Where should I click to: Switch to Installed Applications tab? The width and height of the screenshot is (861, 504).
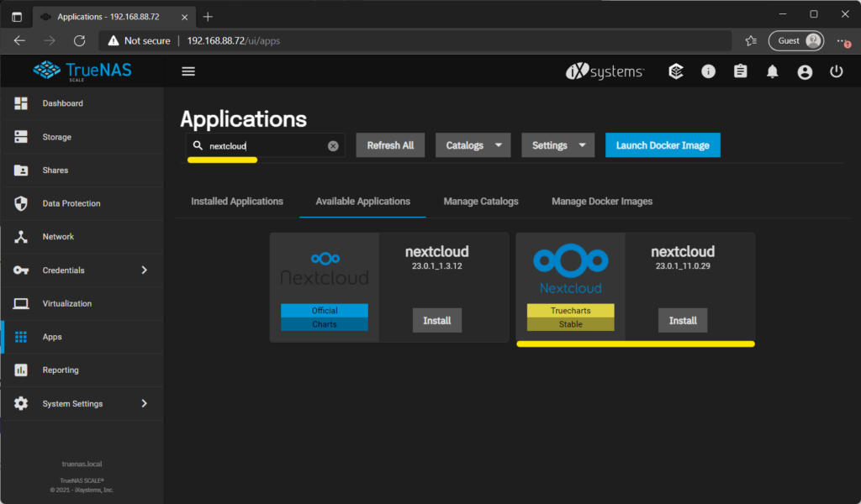237,202
